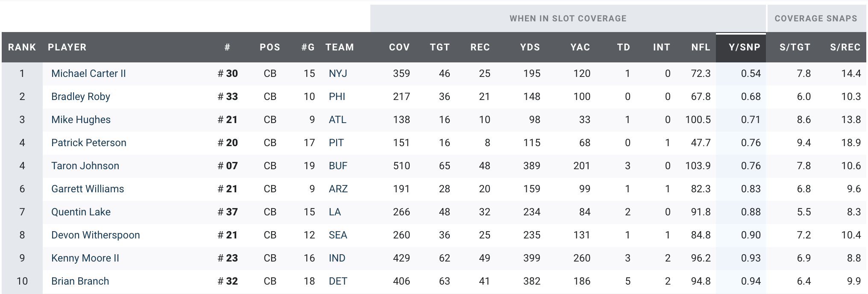Viewport: 868px width, 294px height.
Task: Sort table by COV column header
Action: pos(399,47)
